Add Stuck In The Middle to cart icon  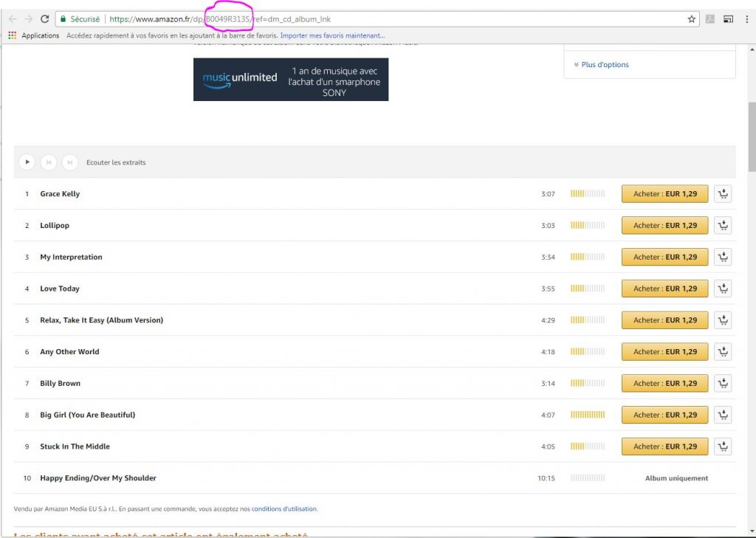(x=723, y=446)
